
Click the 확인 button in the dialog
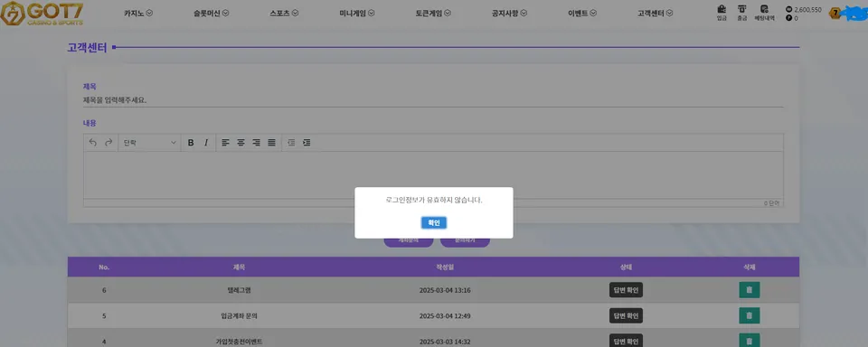point(433,222)
